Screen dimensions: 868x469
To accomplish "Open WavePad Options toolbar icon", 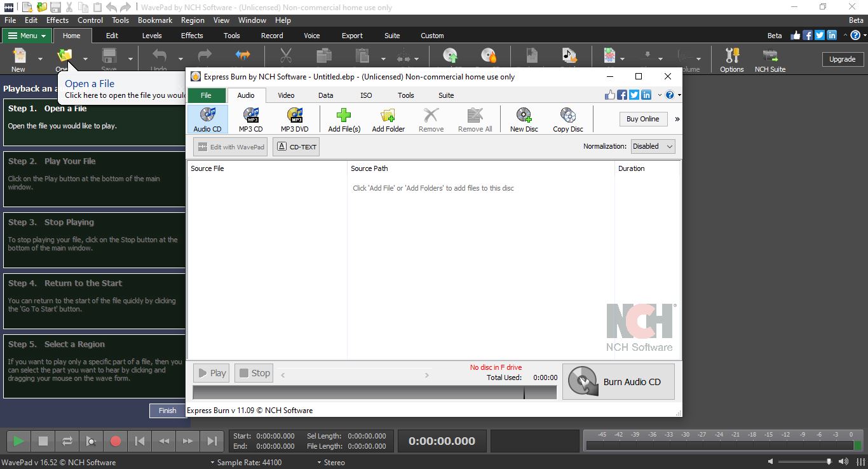I will pyautogui.click(x=731, y=59).
